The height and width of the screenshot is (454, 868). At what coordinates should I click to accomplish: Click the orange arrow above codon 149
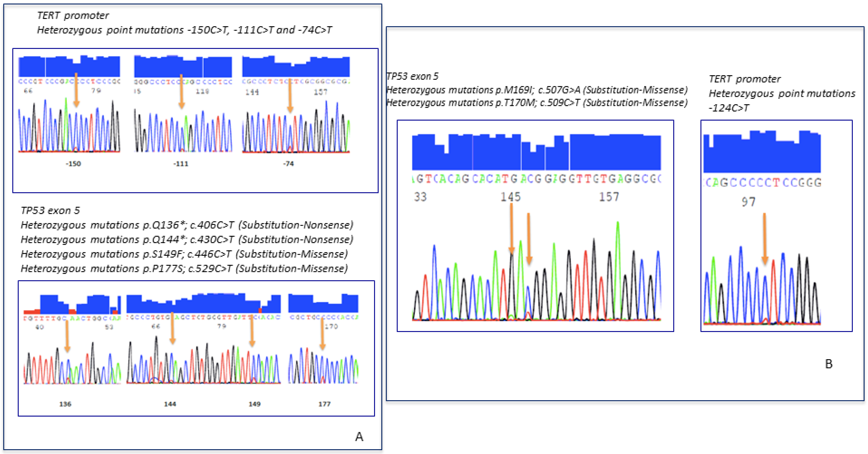[x=252, y=330]
